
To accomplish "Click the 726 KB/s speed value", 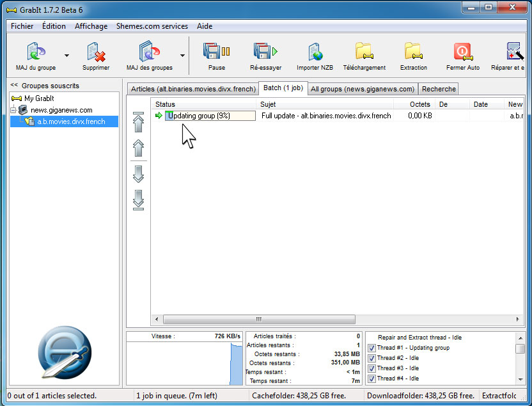I will pyautogui.click(x=228, y=336).
